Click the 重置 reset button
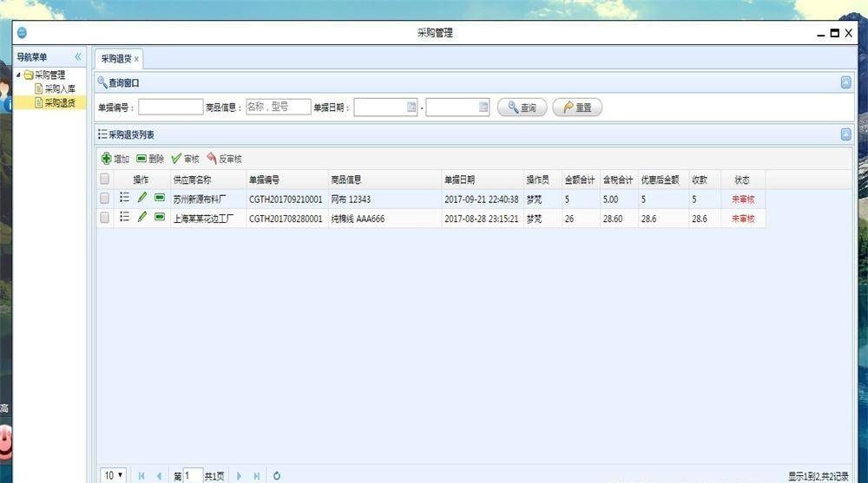 click(577, 108)
